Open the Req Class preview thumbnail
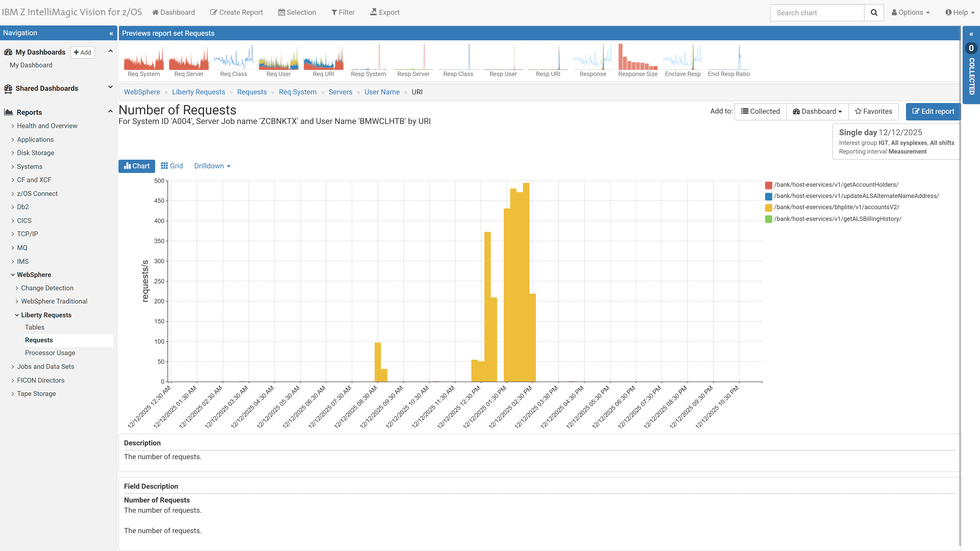 [x=234, y=60]
